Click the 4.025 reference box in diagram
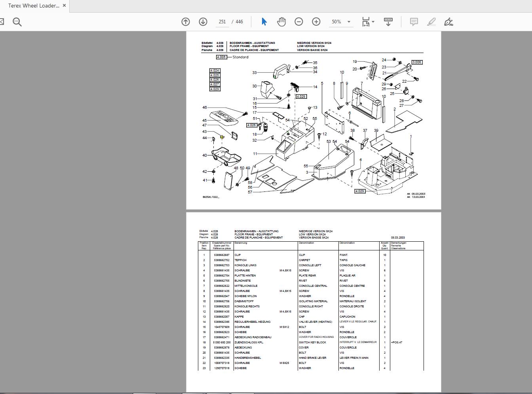Viewport: 532px width, 394px height. 215,75
